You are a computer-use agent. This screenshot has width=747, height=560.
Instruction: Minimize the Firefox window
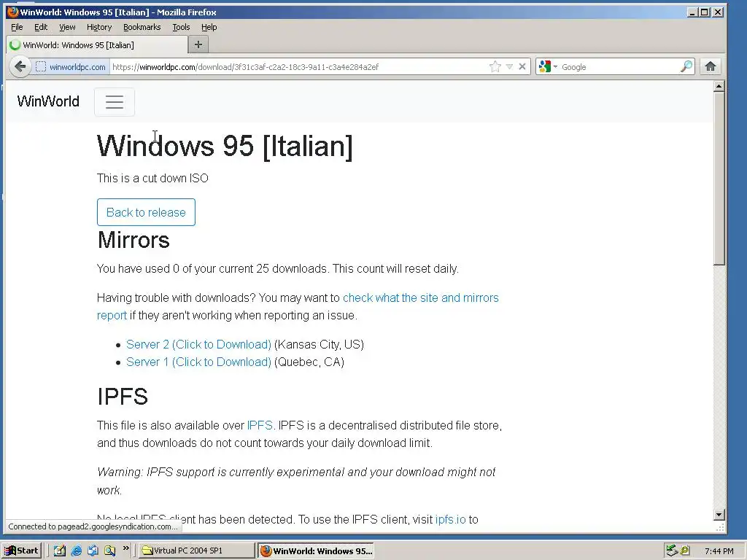coord(692,12)
